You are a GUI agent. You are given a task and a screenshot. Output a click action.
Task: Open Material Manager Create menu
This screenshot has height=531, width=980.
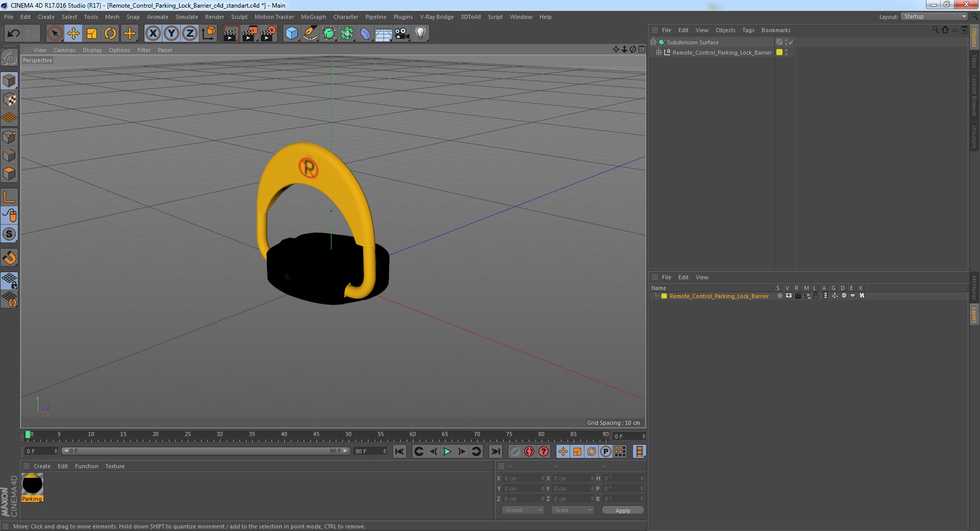coord(42,466)
